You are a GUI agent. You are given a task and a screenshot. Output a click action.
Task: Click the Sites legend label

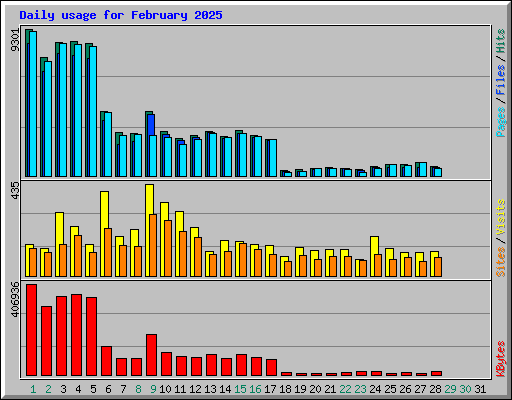pyautogui.click(x=501, y=262)
